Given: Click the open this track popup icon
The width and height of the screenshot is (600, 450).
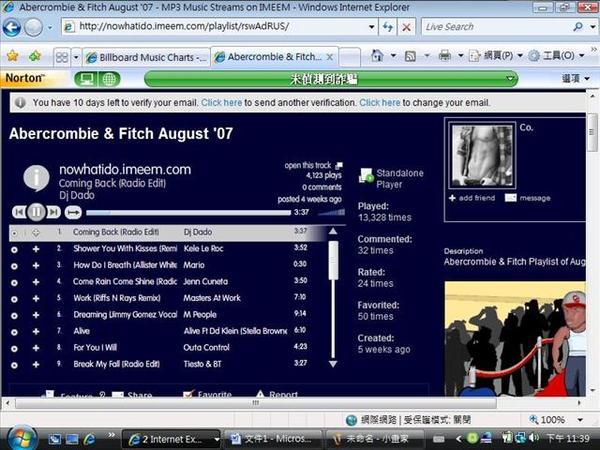Looking at the screenshot, I should [x=339, y=166].
